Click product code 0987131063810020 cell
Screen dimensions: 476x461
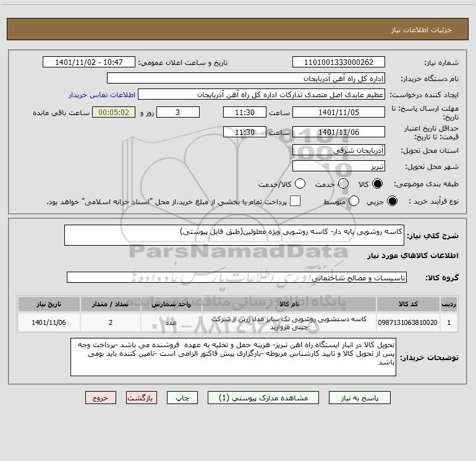pos(408,322)
